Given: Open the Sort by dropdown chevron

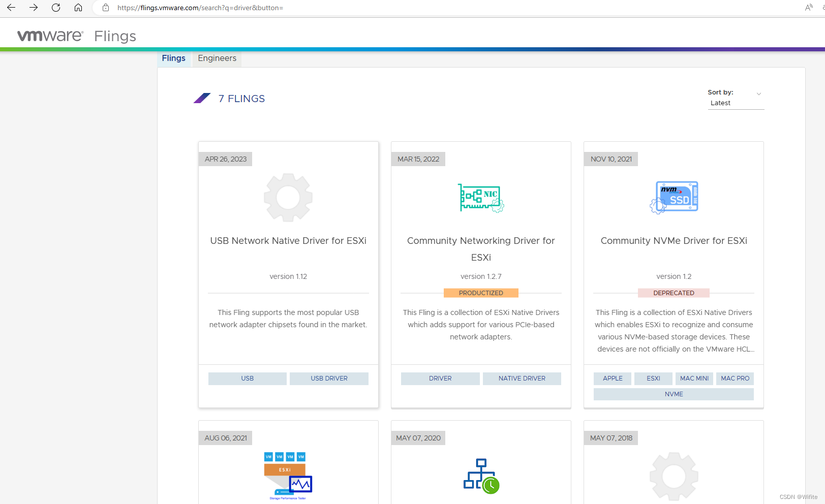Looking at the screenshot, I should [758, 93].
